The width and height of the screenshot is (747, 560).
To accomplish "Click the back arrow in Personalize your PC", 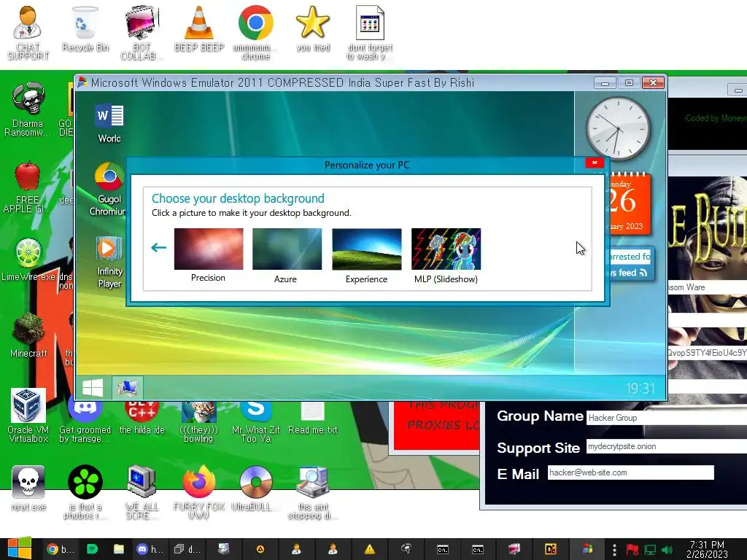I will pyautogui.click(x=158, y=247).
